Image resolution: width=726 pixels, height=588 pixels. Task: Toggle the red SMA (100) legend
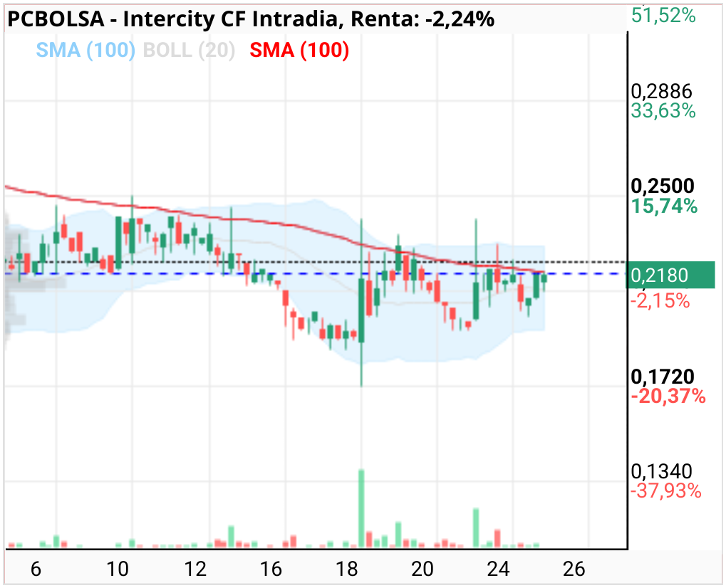299,50
